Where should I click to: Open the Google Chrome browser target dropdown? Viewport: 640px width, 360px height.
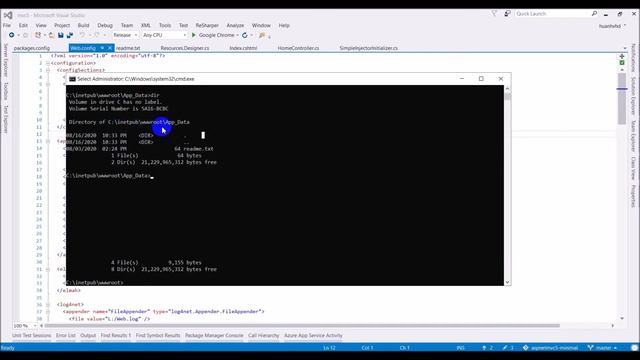(x=238, y=35)
